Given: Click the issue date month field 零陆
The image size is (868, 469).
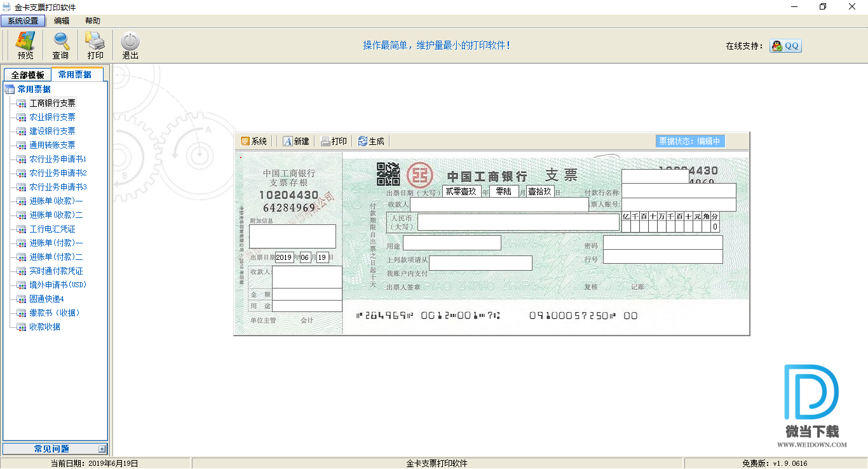Looking at the screenshot, I should coord(505,191).
